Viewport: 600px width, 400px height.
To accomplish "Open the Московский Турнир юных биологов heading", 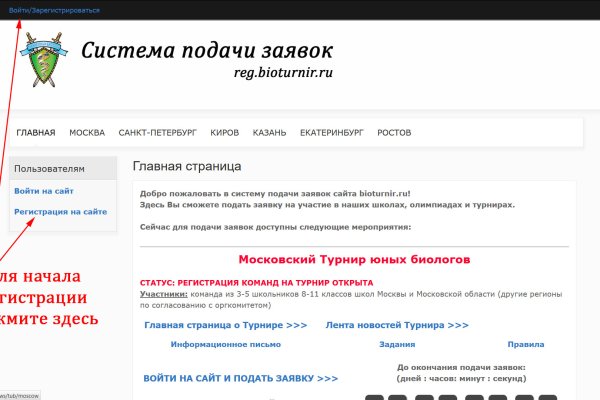I will (354, 259).
